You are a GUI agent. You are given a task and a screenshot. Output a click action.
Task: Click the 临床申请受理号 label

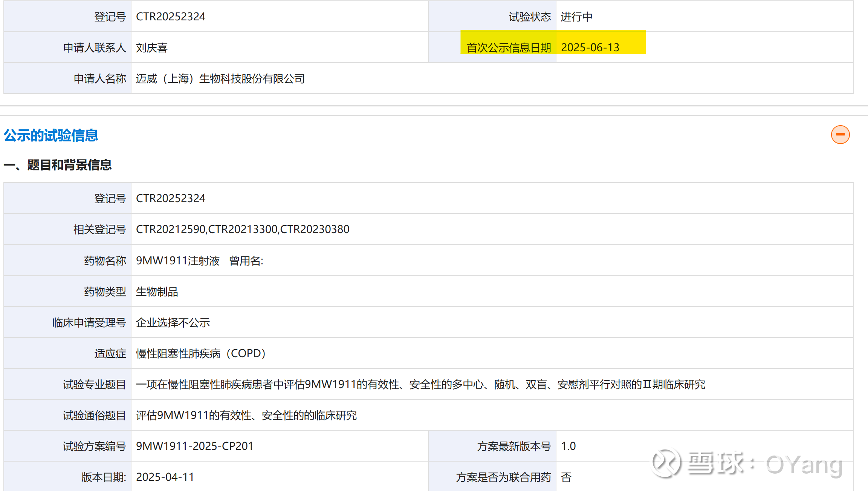tap(89, 322)
